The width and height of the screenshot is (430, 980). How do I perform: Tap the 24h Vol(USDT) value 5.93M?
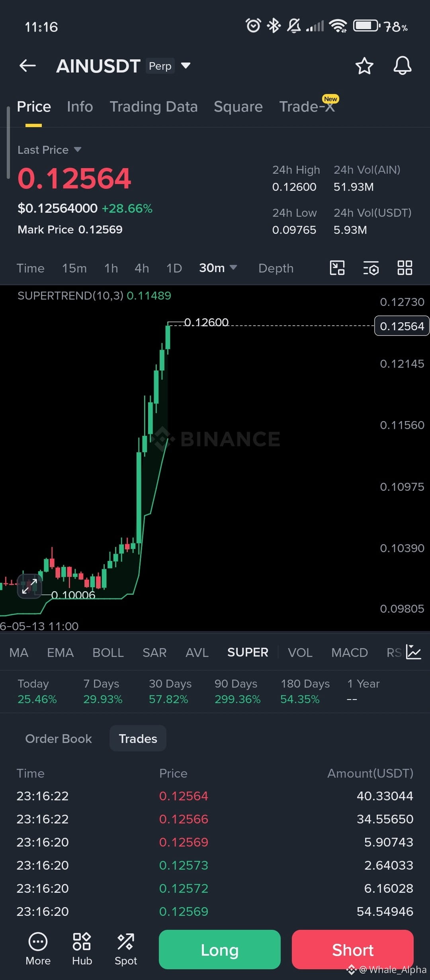pos(350,230)
